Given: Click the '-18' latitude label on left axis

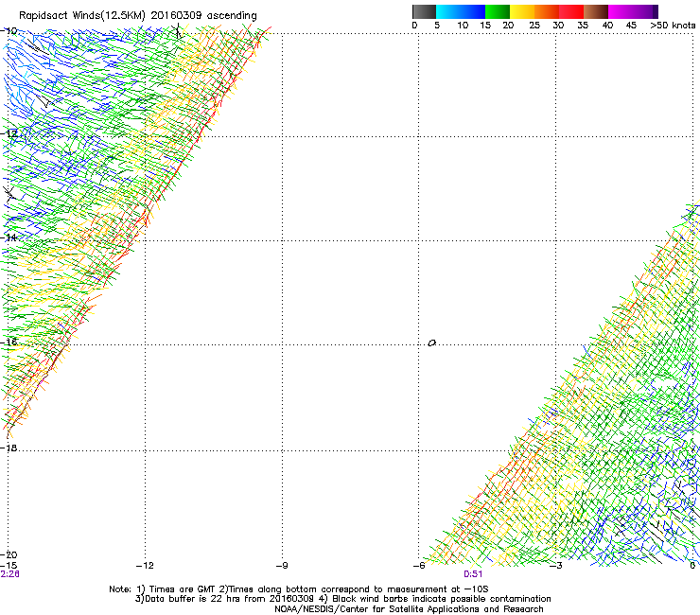Looking at the screenshot, I should point(9,448).
